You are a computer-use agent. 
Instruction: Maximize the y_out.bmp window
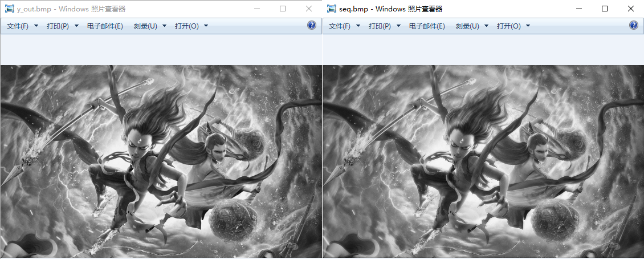(x=283, y=9)
